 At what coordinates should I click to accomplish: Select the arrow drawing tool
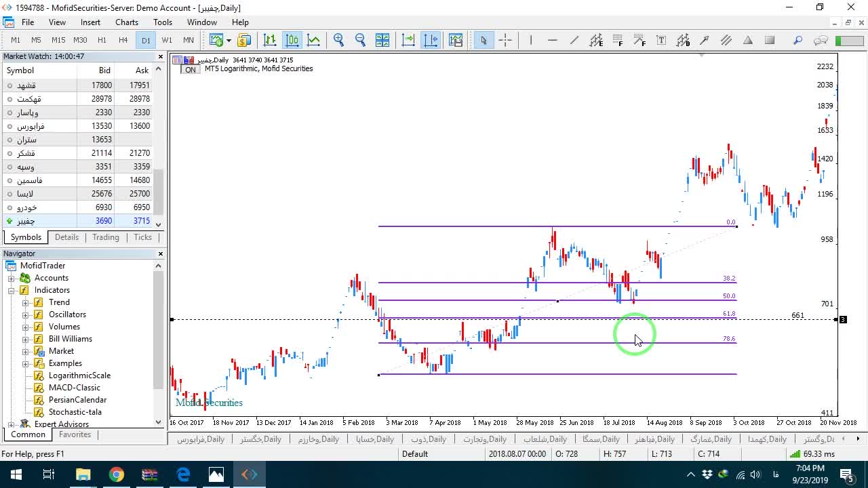coord(705,40)
